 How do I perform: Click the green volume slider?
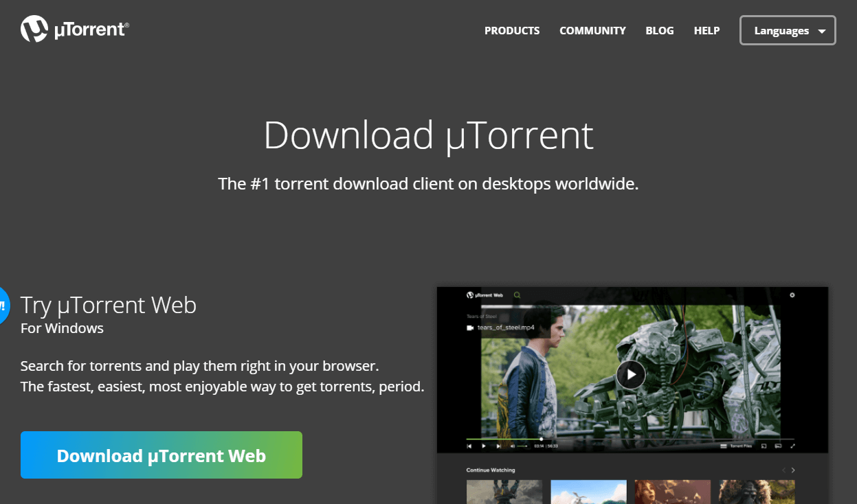[522, 446]
